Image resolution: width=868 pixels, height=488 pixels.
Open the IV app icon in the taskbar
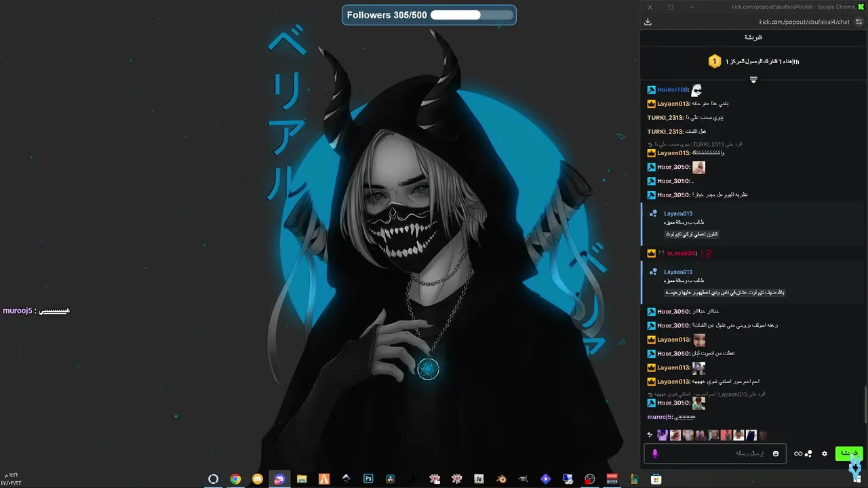coord(479,479)
